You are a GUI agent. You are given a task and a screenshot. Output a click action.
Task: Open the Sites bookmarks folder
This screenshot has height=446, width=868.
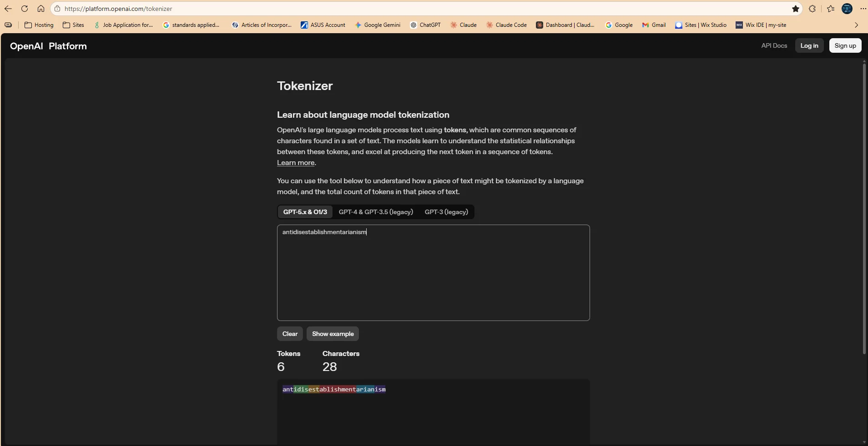point(74,25)
